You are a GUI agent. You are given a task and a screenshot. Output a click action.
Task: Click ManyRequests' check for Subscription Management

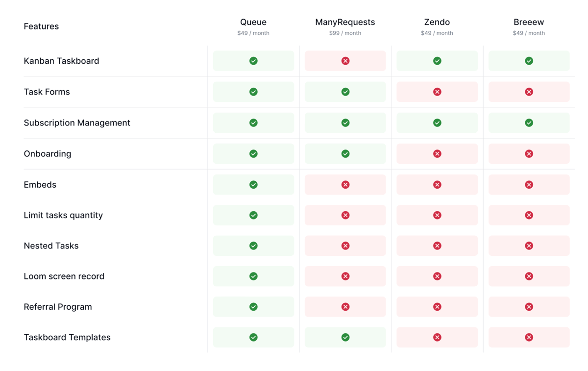click(345, 123)
